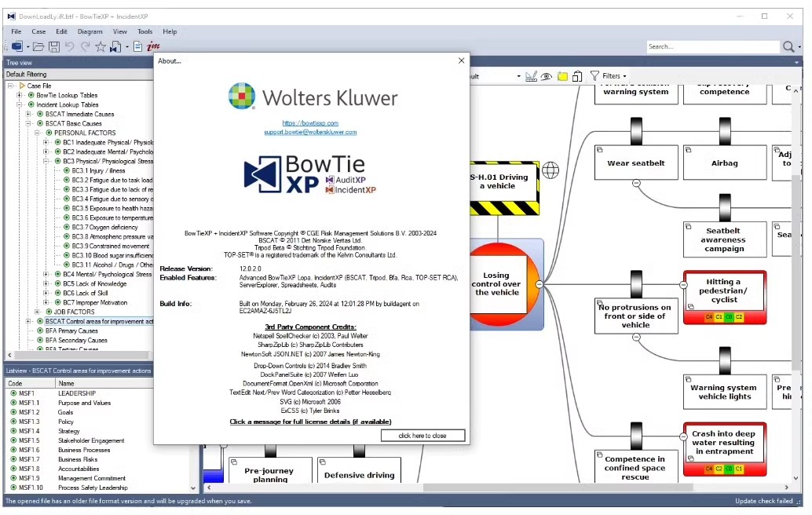The width and height of the screenshot is (812, 515).
Task: Open the Edit menu
Action: pos(61,31)
